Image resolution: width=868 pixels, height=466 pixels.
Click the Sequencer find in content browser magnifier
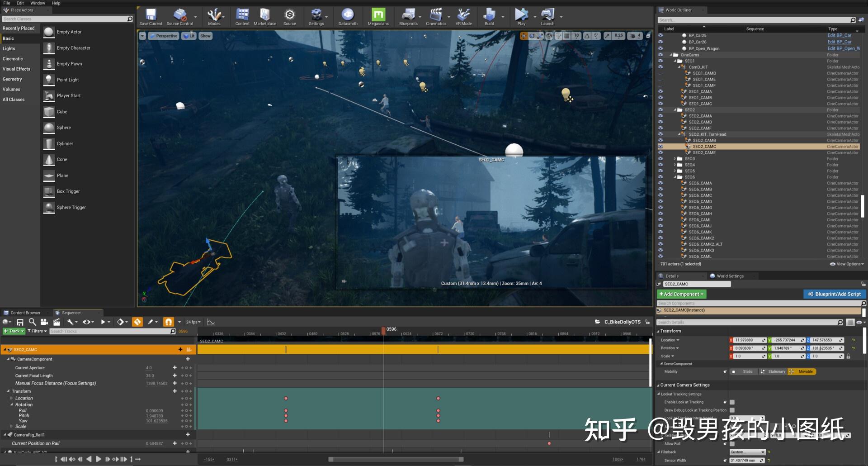[32, 322]
